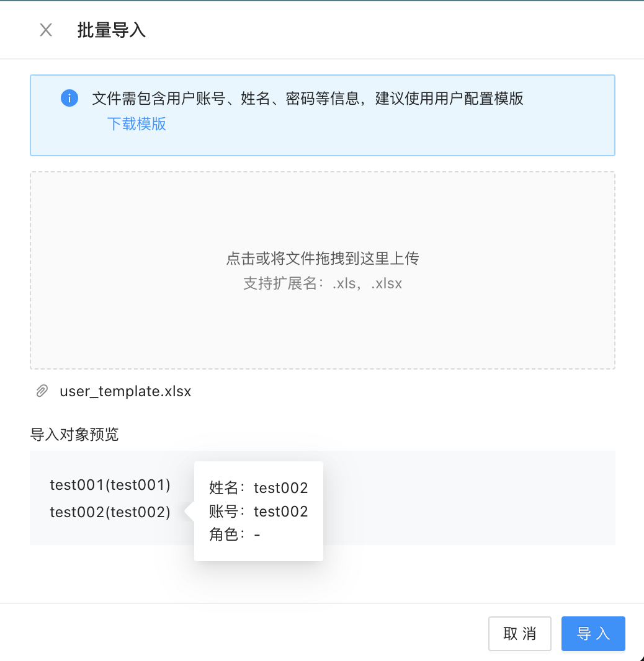Click the 姓名 row in the tooltip popup

pyautogui.click(x=258, y=488)
